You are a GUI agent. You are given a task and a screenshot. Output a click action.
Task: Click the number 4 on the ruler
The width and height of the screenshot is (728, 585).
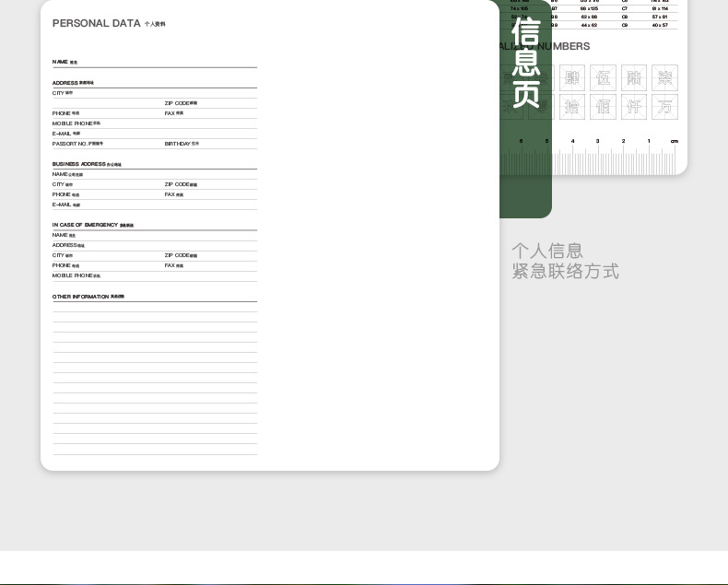point(572,141)
